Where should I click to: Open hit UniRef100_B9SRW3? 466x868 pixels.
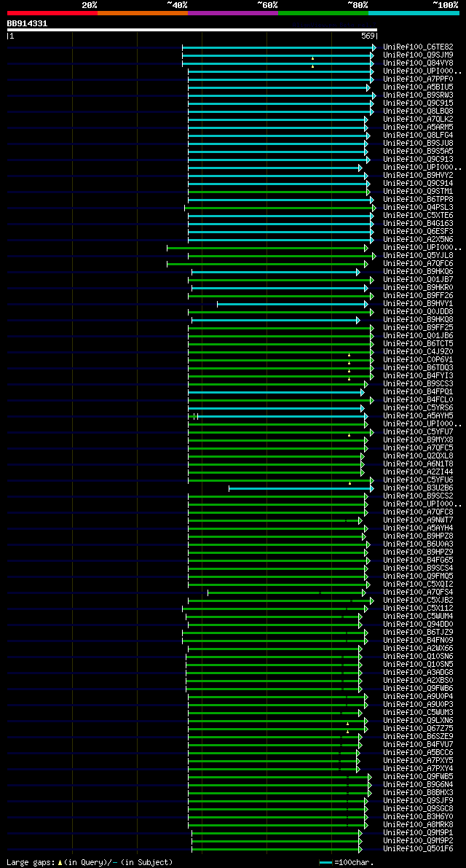[x=418, y=95]
